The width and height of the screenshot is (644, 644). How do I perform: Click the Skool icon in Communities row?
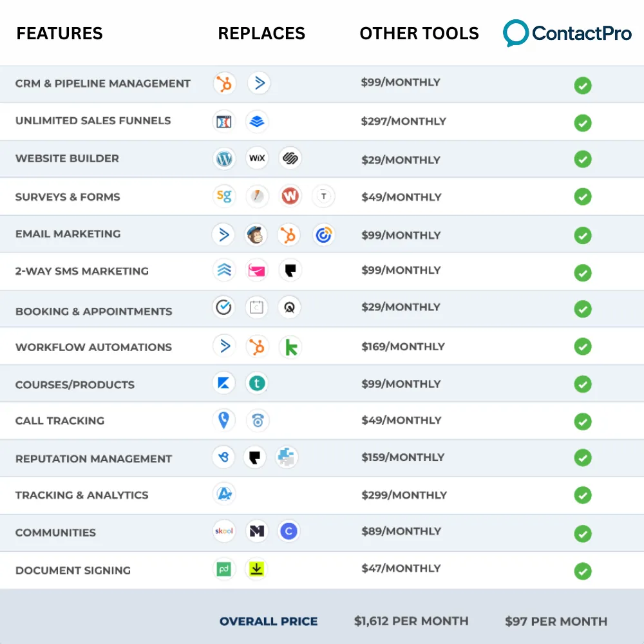(x=224, y=531)
